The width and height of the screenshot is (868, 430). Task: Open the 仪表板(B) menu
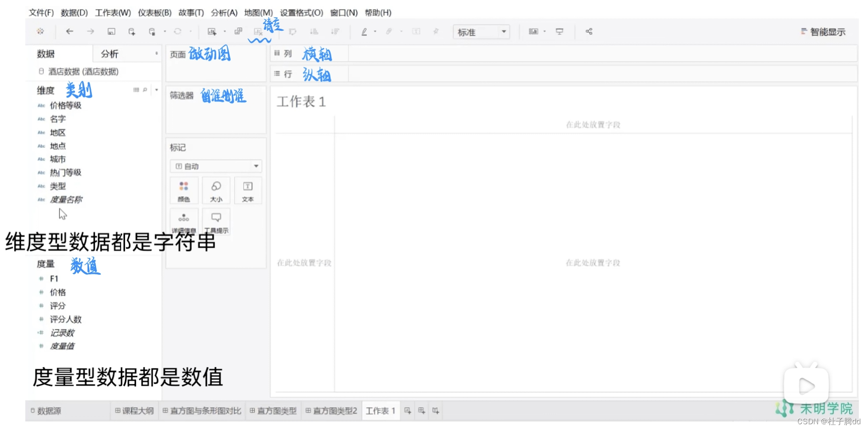pyautogui.click(x=155, y=12)
